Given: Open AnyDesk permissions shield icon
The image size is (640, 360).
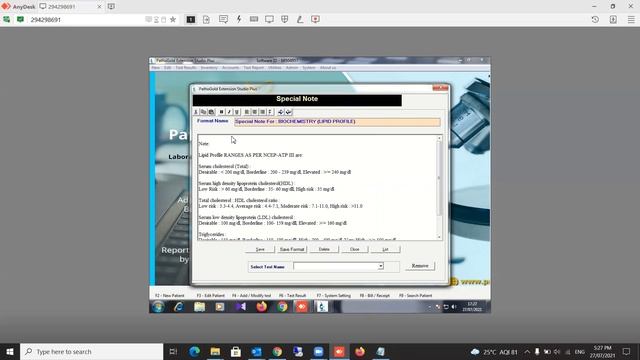Looking at the screenshot, I should coord(285,19).
